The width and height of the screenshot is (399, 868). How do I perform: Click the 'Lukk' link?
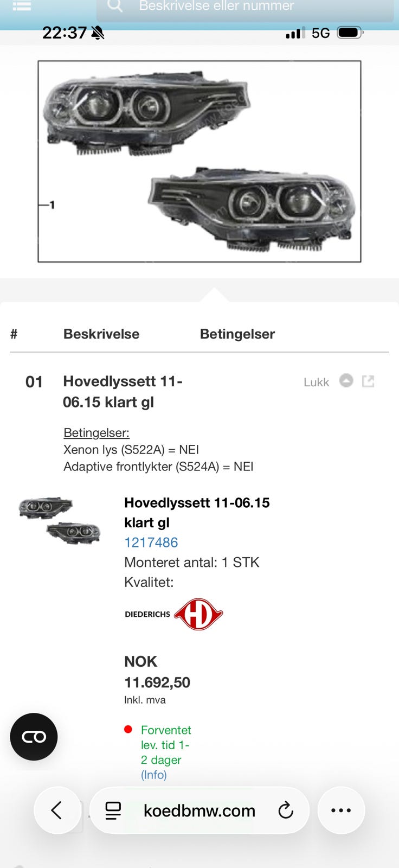pos(316,382)
